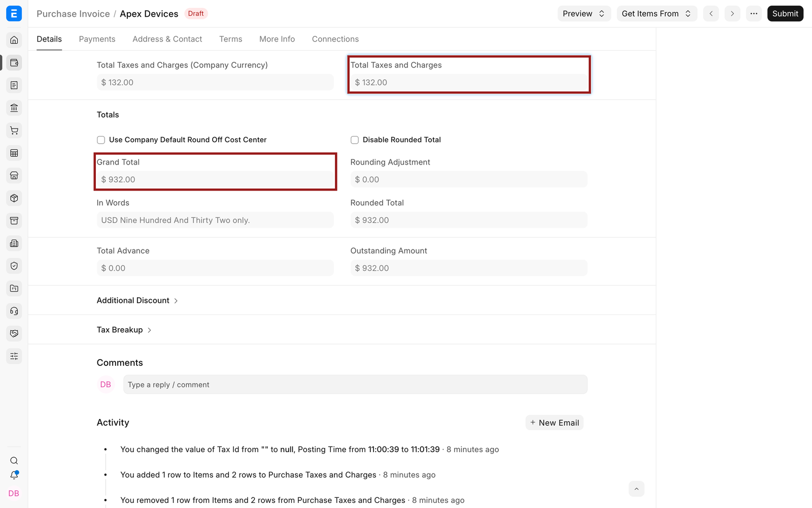Viewport: 812px width, 508px height.
Task: Go to previous document arrow
Action: [711, 14]
